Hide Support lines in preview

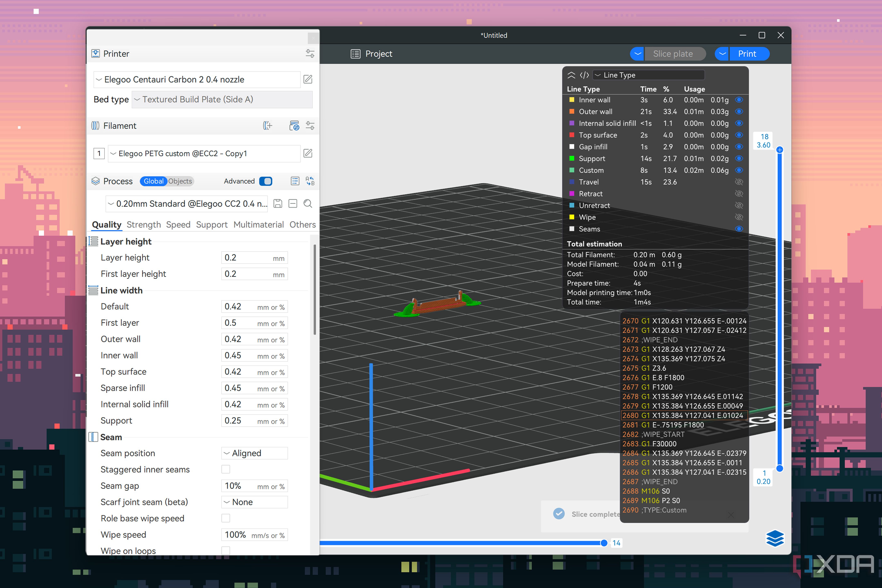pos(739,158)
